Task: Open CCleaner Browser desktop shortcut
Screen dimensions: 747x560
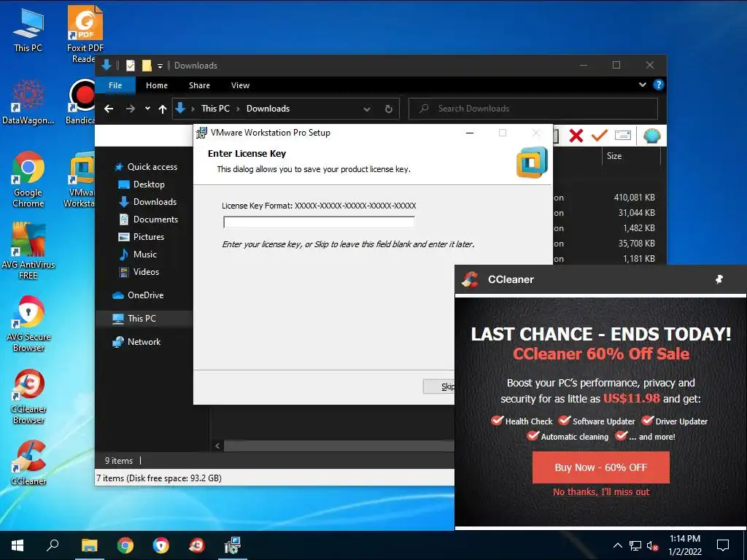Action: [x=28, y=396]
